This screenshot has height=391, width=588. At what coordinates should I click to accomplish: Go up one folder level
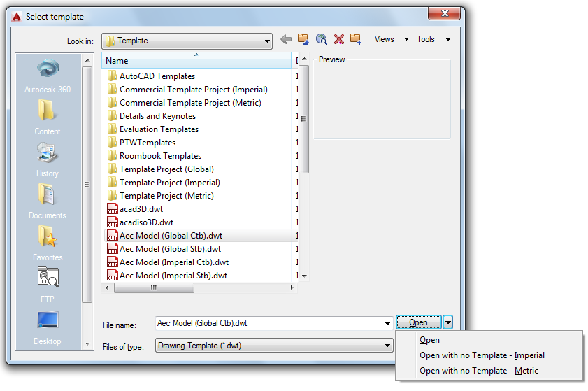(x=303, y=39)
